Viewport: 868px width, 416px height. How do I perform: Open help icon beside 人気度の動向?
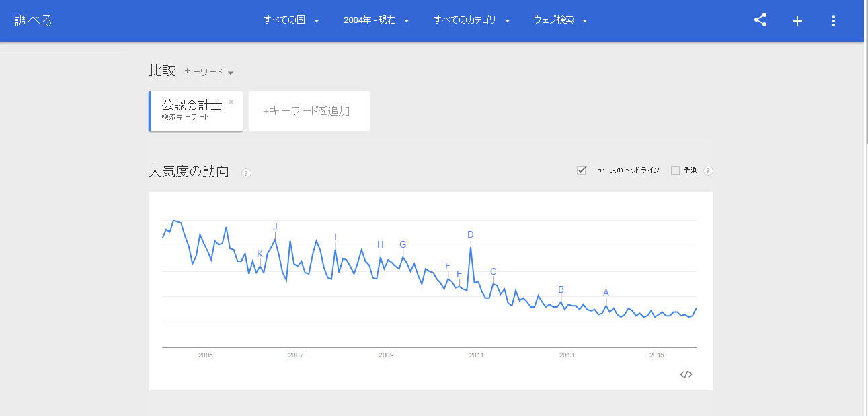(x=246, y=173)
